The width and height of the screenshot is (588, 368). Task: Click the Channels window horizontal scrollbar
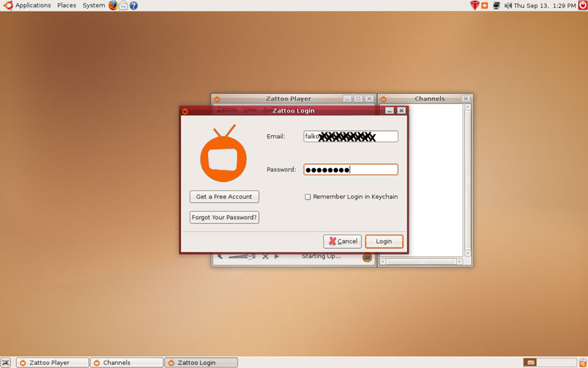point(421,261)
